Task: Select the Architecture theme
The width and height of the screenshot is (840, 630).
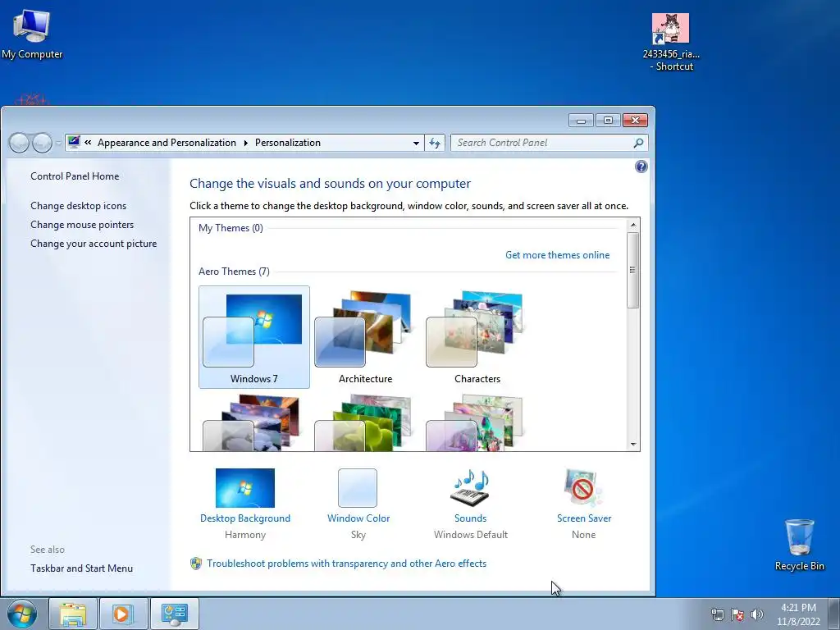Action: (365, 337)
